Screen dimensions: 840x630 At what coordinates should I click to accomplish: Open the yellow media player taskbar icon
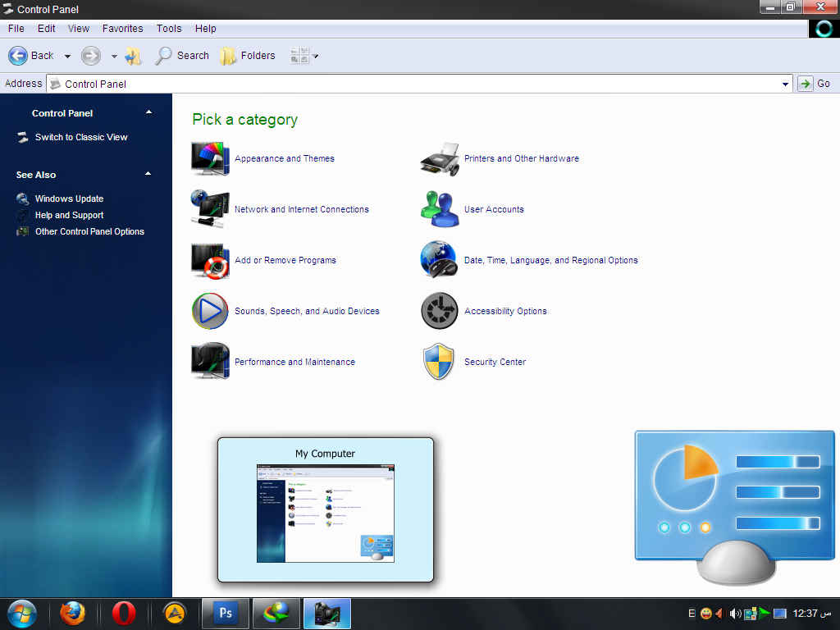click(174, 614)
